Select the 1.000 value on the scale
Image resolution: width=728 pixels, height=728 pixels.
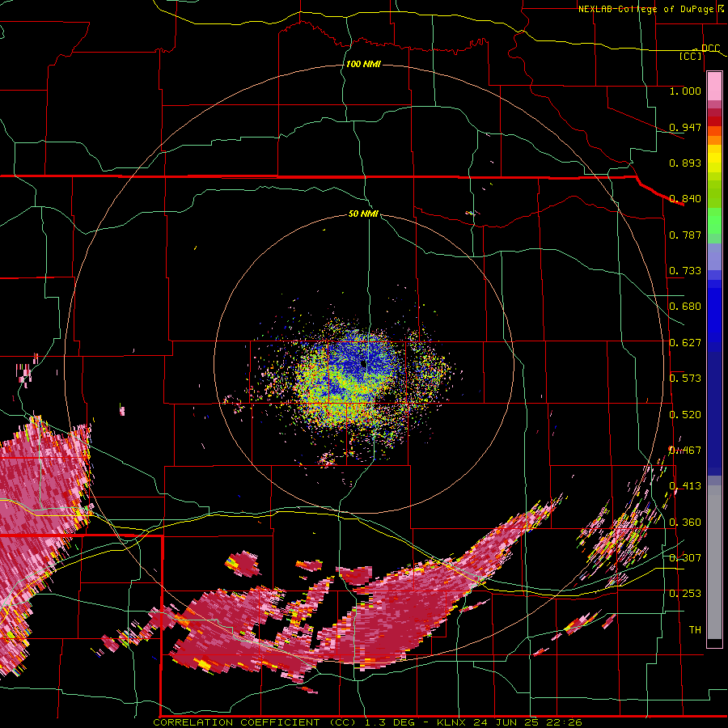[685, 91]
